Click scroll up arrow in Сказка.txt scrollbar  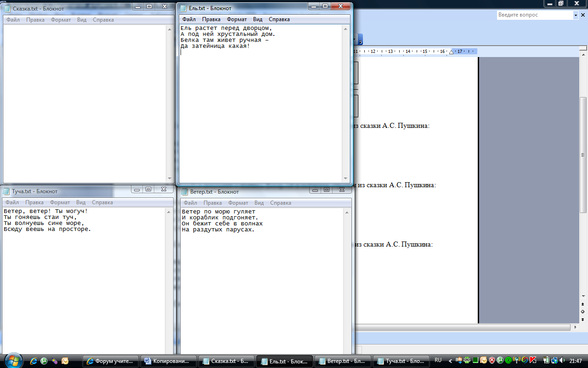click(x=170, y=29)
